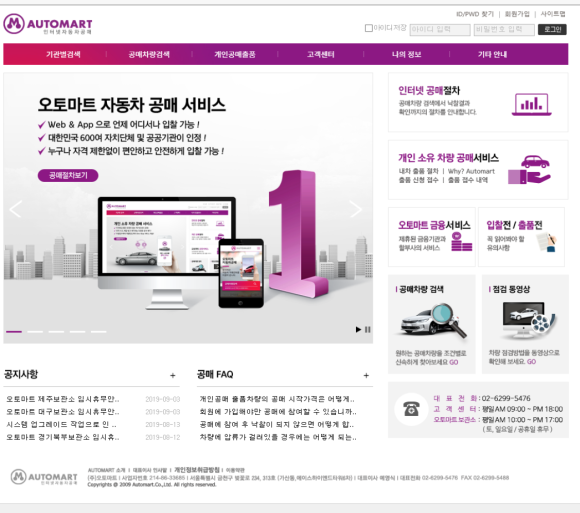Click the footer 개인정보취급방침 link
The height and width of the screenshot is (513, 580).
click(x=197, y=470)
